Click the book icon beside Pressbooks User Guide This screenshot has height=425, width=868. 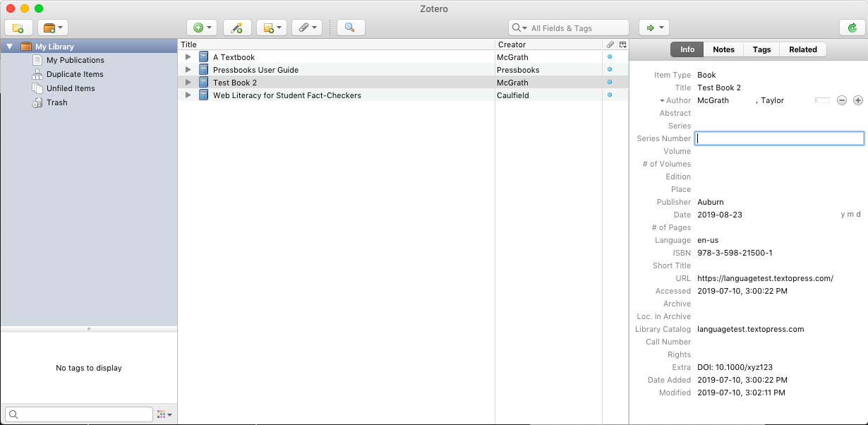[204, 70]
